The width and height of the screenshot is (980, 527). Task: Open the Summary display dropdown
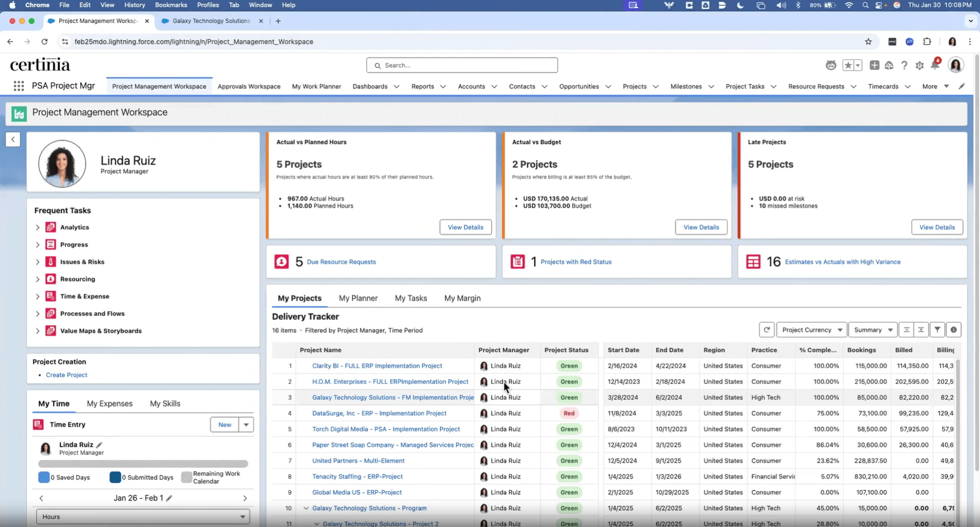pos(873,329)
